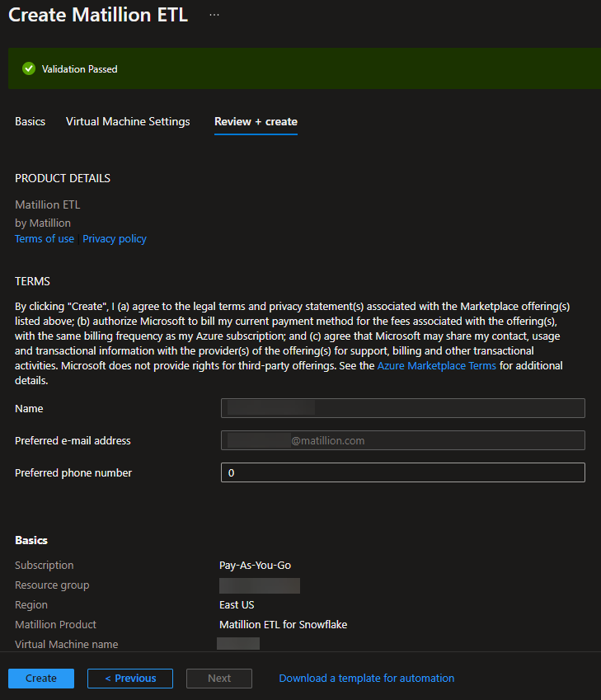Open the ellipsis menu beside Create Matillion ETL
Viewport: 601px width, 700px height.
pos(214,15)
